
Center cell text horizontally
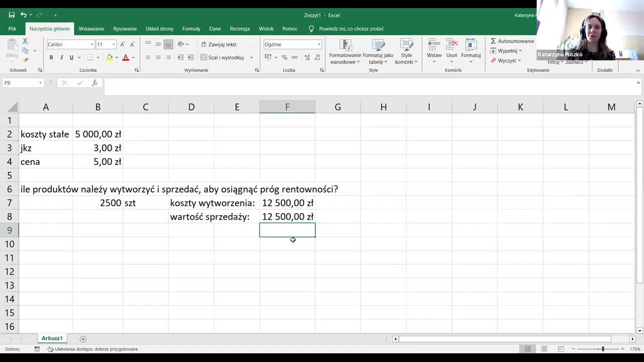point(158,57)
